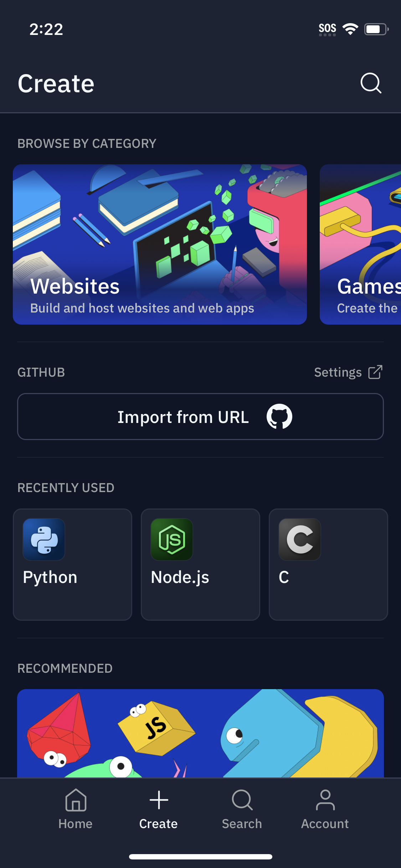Open GitHub Settings link
This screenshot has width=401, height=868.
[x=338, y=372]
